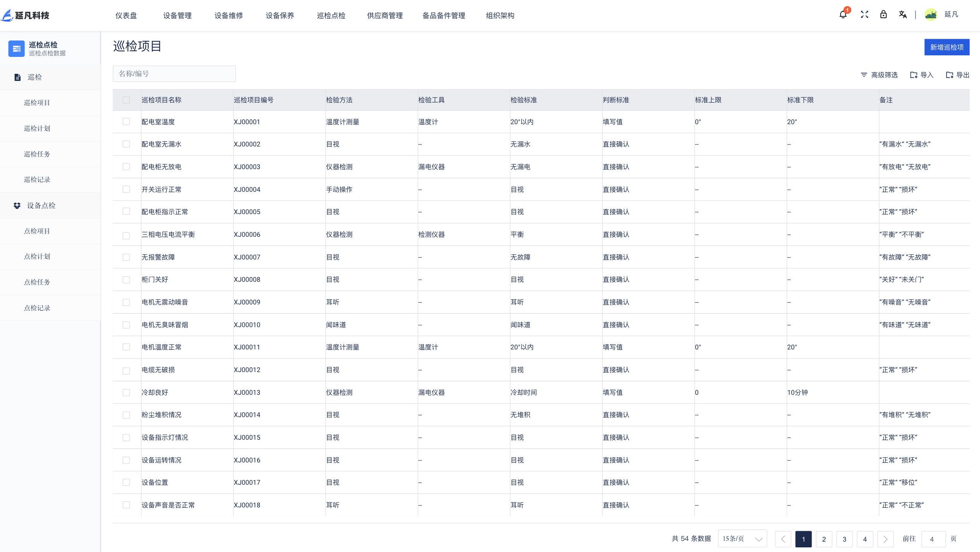Open the 设备维修 menu
This screenshot has width=980, height=552.
(228, 15)
